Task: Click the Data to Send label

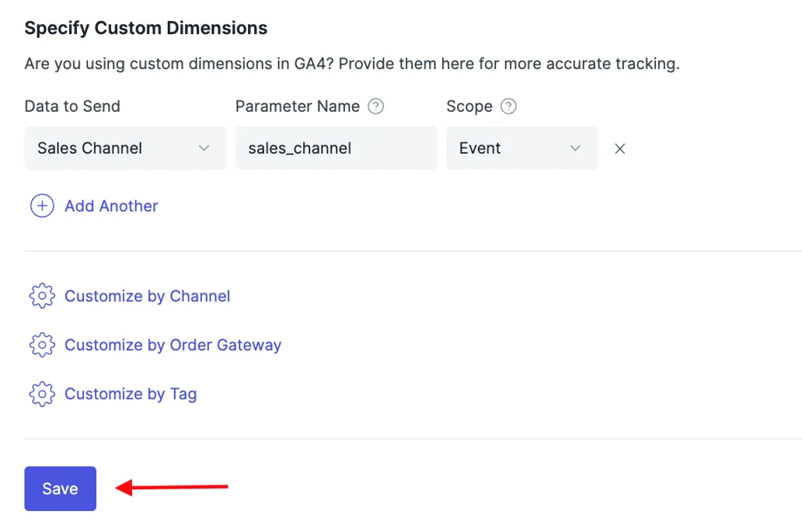Action: pos(72,106)
